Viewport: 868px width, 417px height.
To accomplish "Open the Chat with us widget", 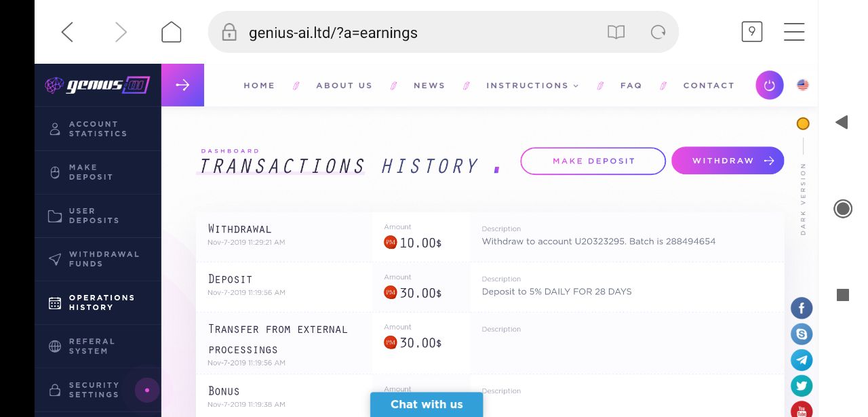I will 427,405.
